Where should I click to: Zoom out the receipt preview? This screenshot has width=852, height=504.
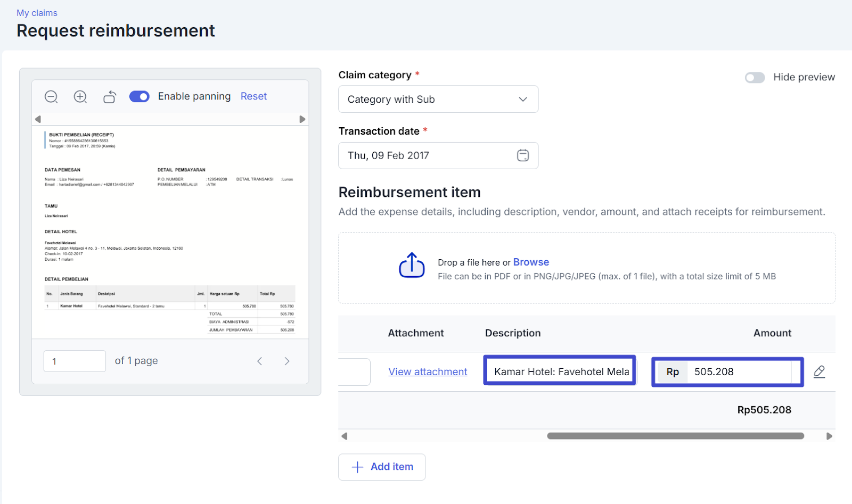(51, 96)
